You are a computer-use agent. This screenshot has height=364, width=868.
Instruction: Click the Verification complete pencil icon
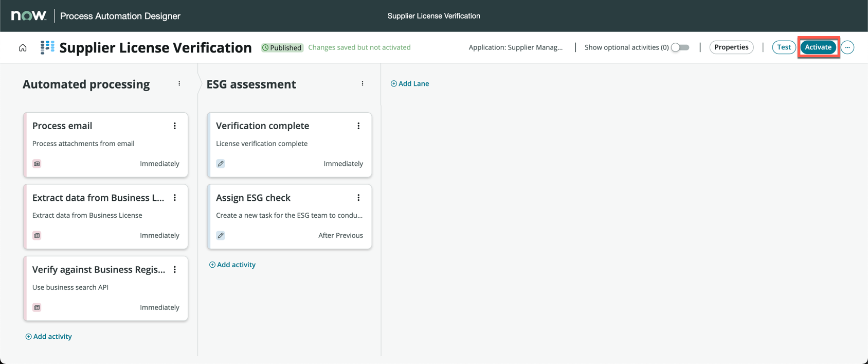(221, 164)
